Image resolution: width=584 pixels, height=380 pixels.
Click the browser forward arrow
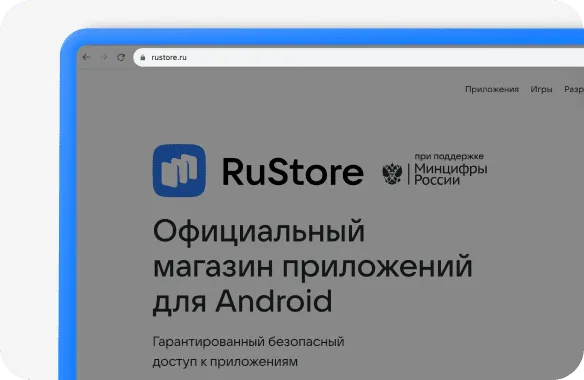(x=104, y=57)
